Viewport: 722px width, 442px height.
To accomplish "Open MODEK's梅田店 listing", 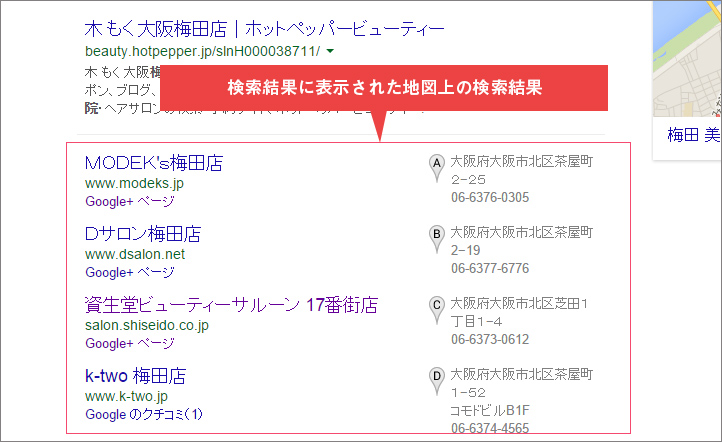I will click(154, 163).
